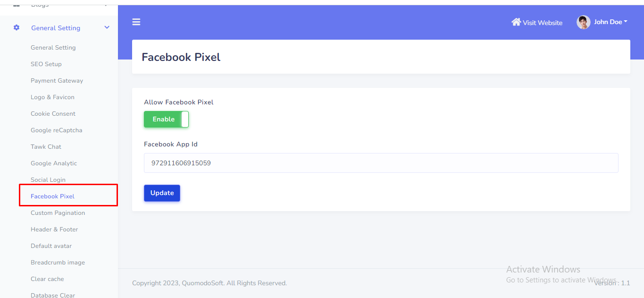Toggle the Allow Facebook Pixel switch
The height and width of the screenshot is (298, 644).
tap(166, 119)
